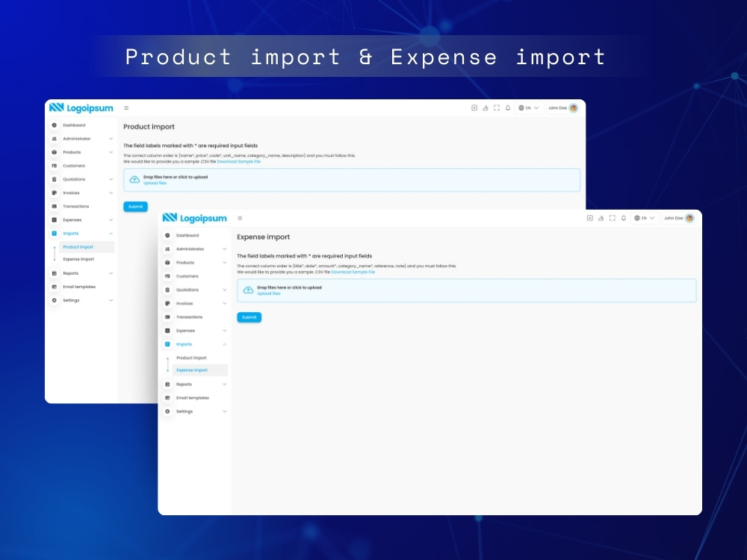Click the add-new plus icon in Expense import header
Image resolution: width=747 pixels, height=560 pixels.
pyautogui.click(x=589, y=218)
